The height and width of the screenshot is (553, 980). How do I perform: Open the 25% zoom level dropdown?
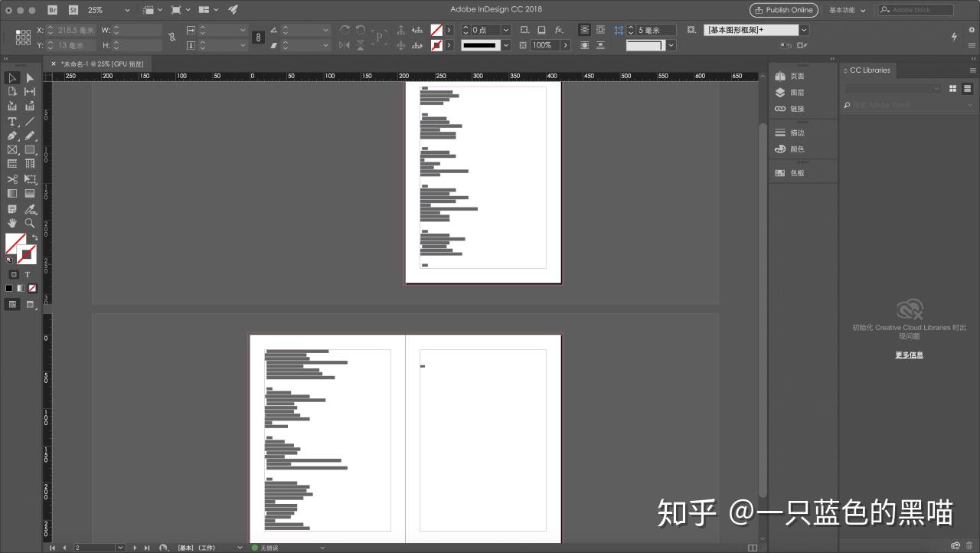(126, 10)
